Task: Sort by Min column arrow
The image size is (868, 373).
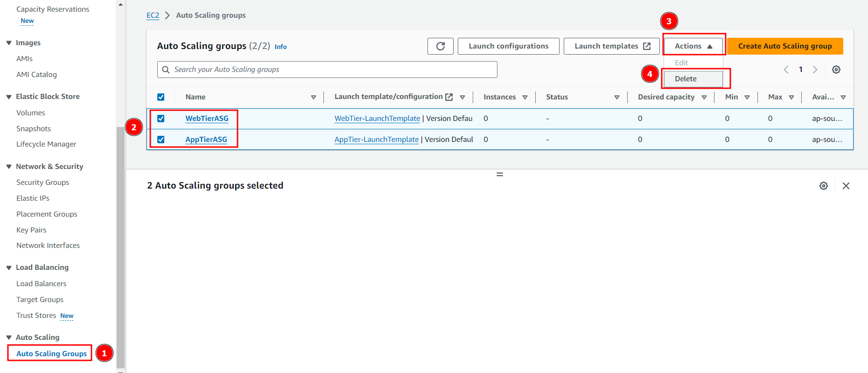Action: 747,97
